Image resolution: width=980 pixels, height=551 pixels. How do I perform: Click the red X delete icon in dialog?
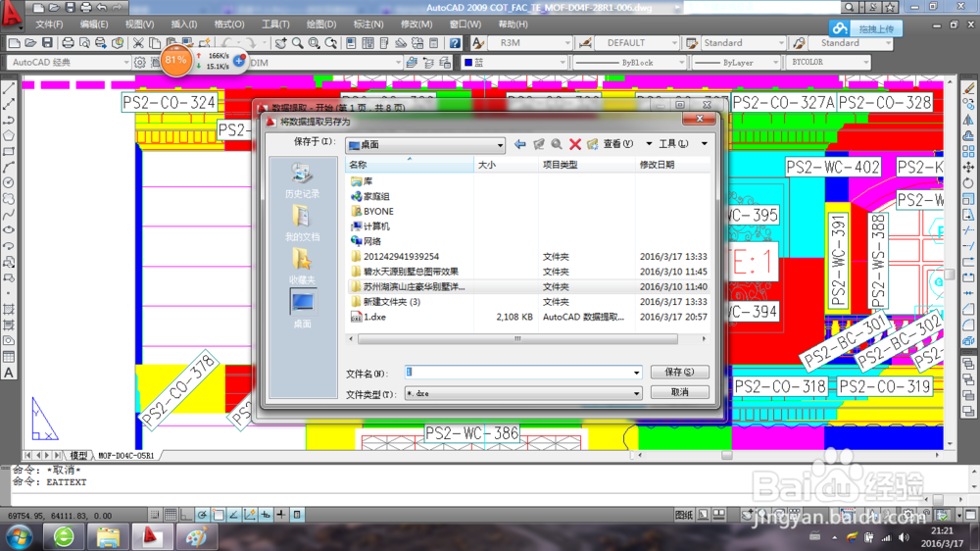(x=575, y=144)
